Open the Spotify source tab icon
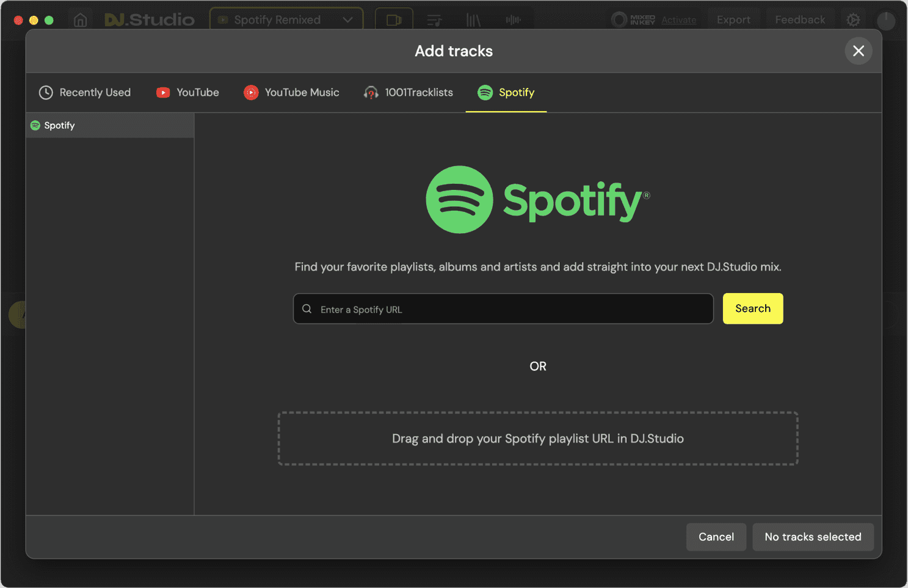908x588 pixels. 485,92
